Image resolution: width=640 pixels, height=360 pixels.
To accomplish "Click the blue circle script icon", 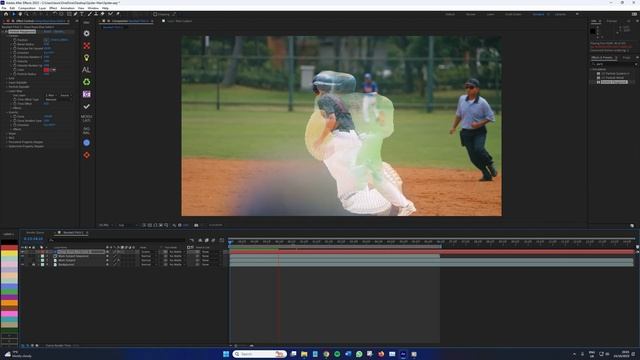I will 87,143.
